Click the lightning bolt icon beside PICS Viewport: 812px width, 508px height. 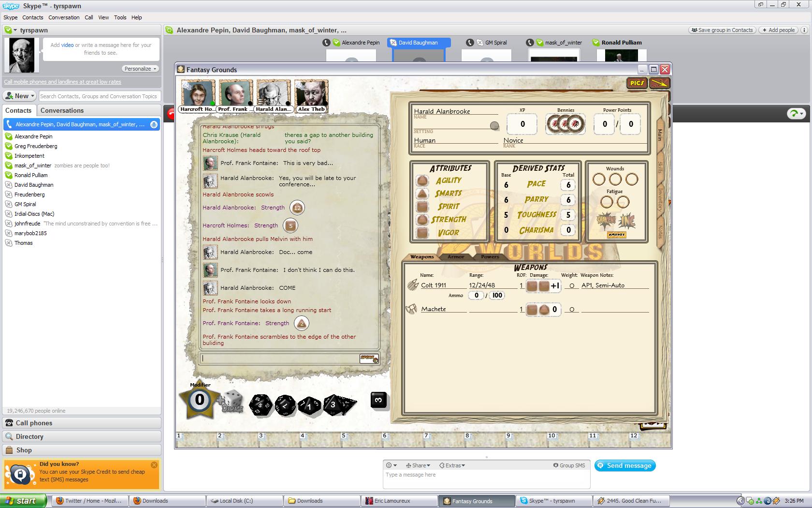(659, 83)
